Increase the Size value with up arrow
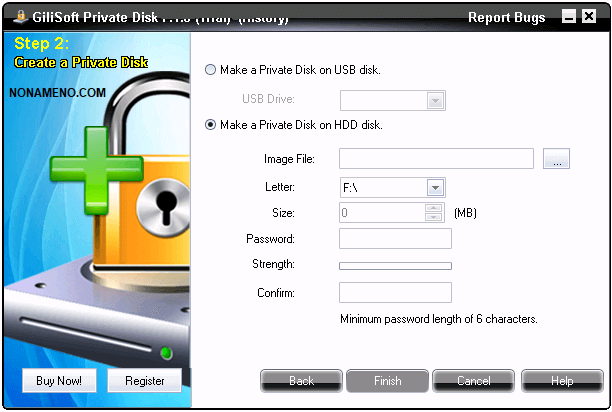 434,208
